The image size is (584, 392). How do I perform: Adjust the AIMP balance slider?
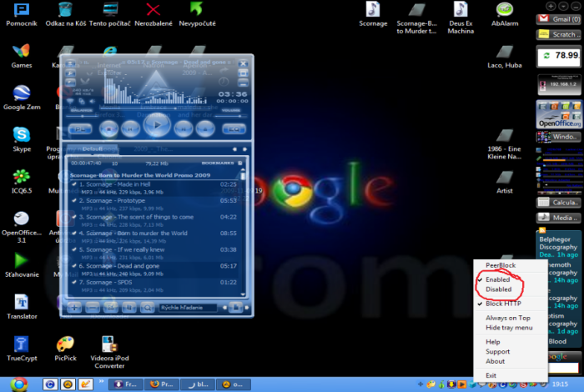coord(82,116)
